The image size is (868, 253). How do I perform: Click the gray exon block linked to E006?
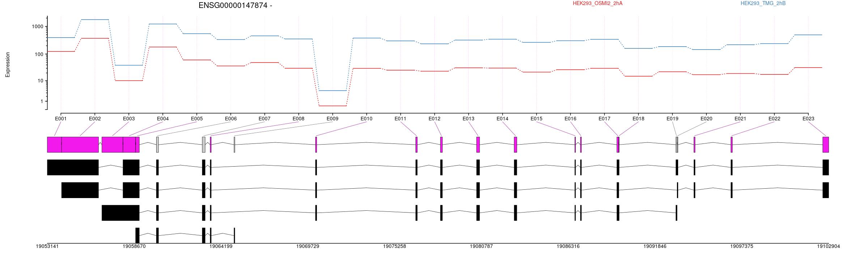(157, 145)
